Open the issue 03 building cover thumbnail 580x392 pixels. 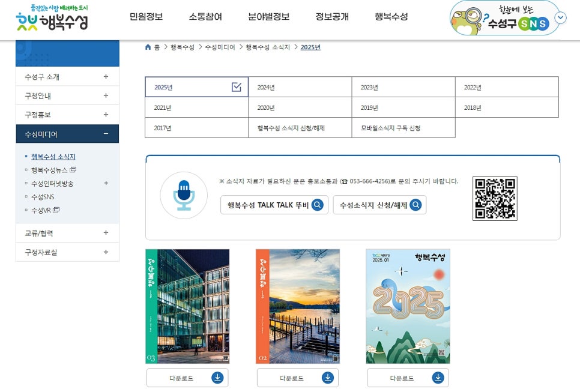187,306
